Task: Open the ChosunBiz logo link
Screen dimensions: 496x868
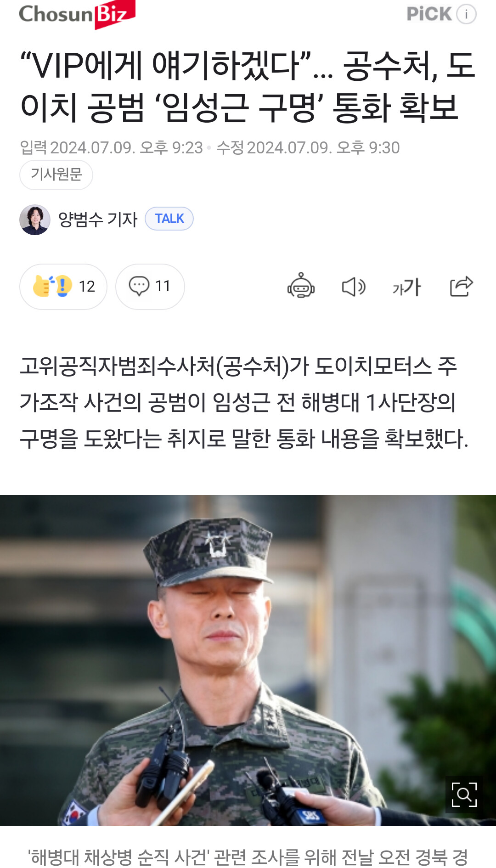Action: 77,15
